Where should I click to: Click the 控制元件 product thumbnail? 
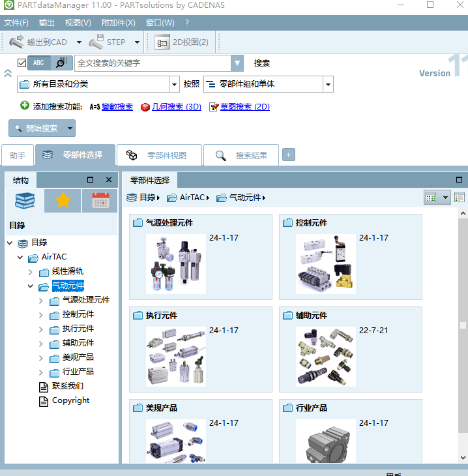325,264
